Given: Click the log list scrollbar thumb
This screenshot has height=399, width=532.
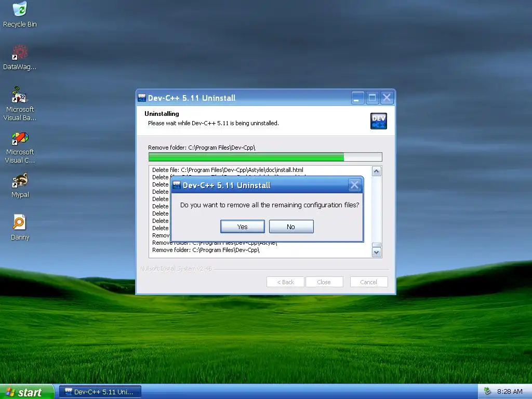Looking at the screenshot, I should point(377,245).
